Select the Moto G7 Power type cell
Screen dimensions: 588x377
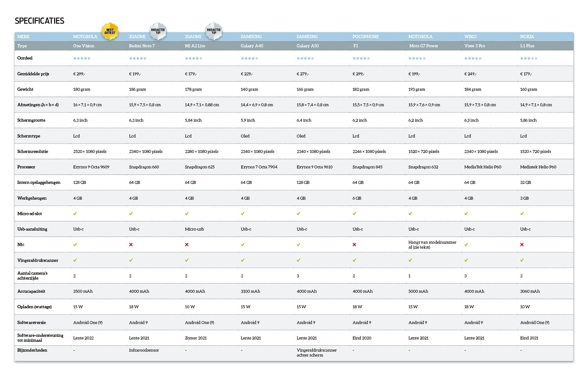(424, 46)
